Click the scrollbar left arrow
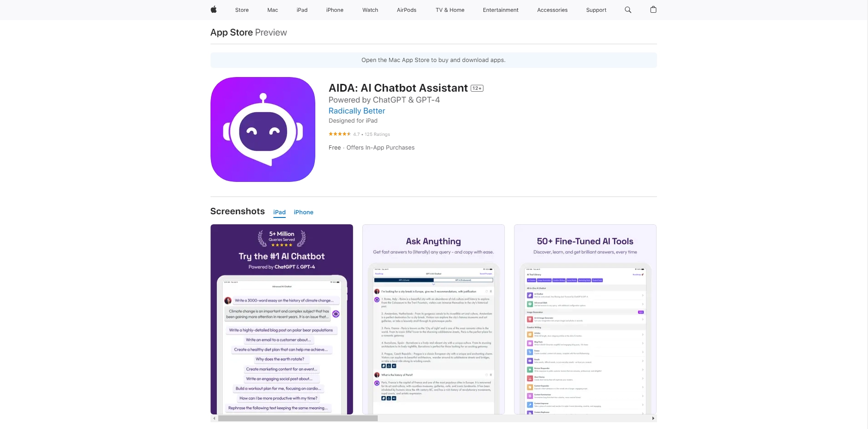 point(214,418)
